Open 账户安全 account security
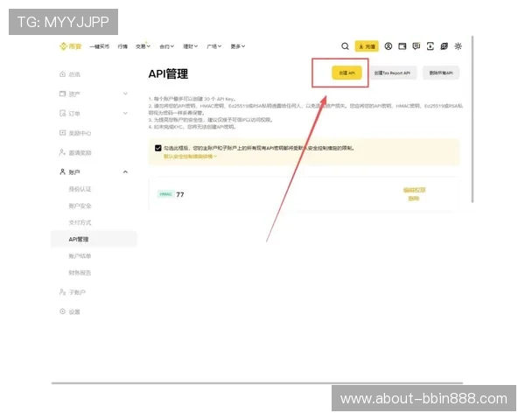Image resolution: width=525 pixels, height=420 pixels. pos(80,206)
